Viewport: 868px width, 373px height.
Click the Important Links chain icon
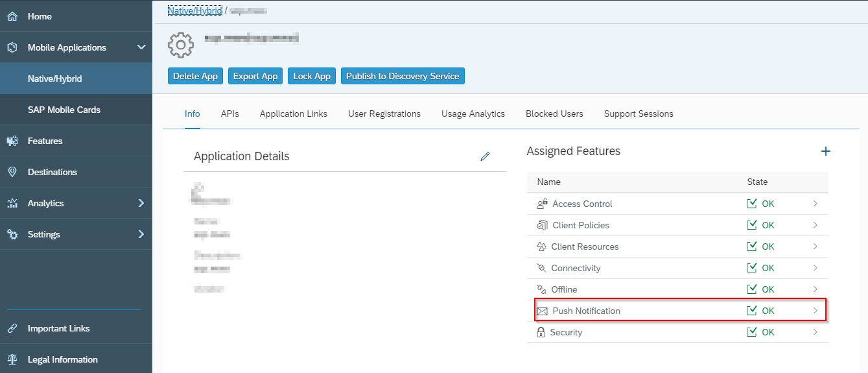tap(12, 328)
